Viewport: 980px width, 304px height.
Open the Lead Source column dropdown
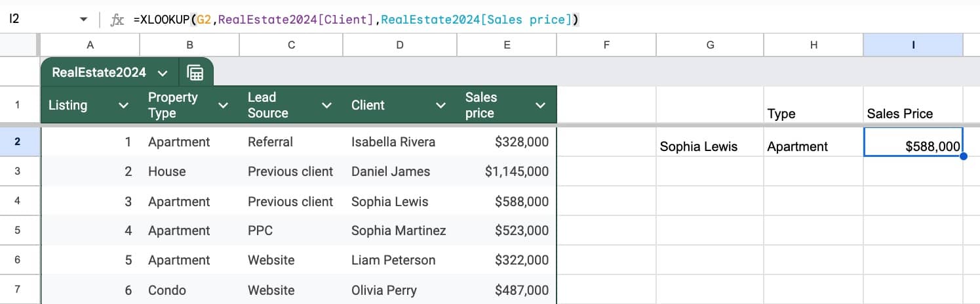click(x=326, y=105)
